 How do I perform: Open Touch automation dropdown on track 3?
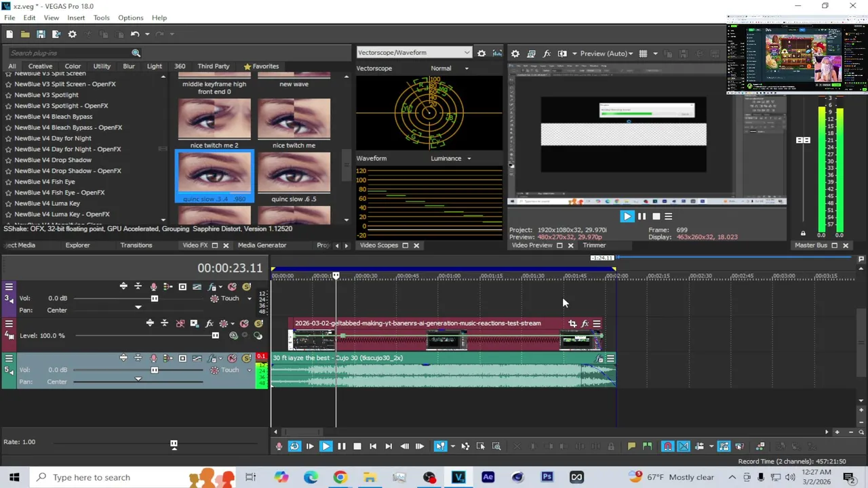click(x=250, y=299)
